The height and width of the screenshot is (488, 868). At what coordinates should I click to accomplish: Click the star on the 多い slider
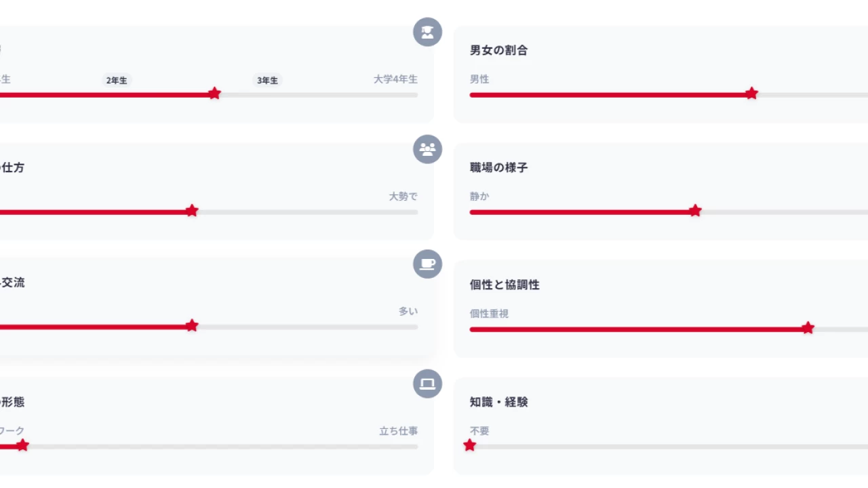click(x=192, y=326)
